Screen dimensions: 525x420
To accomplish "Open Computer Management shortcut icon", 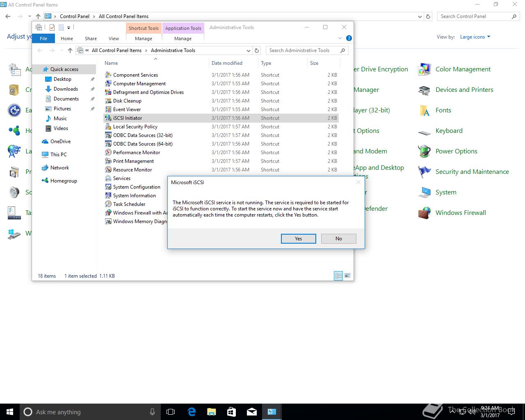I will click(108, 84).
